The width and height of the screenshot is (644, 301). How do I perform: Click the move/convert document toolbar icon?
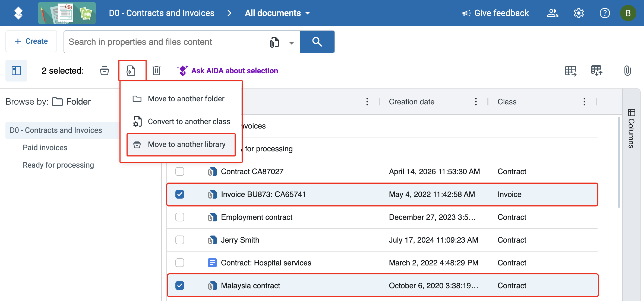[131, 71]
